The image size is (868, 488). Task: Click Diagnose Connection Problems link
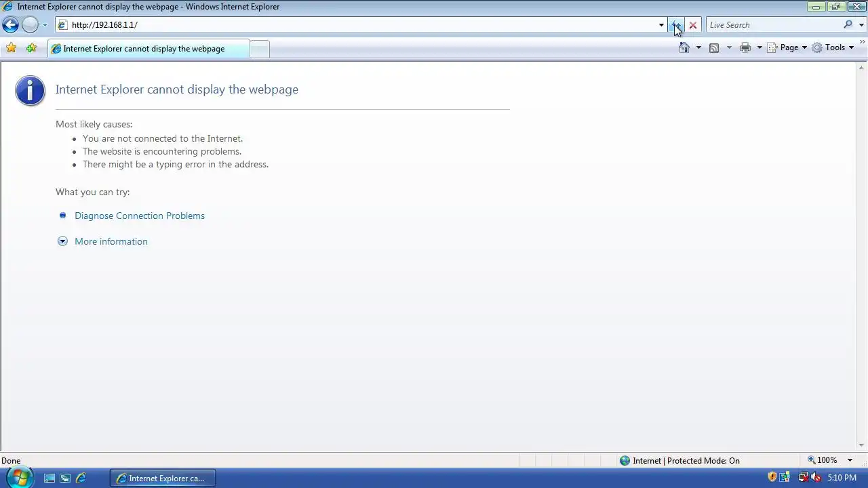pyautogui.click(x=140, y=216)
